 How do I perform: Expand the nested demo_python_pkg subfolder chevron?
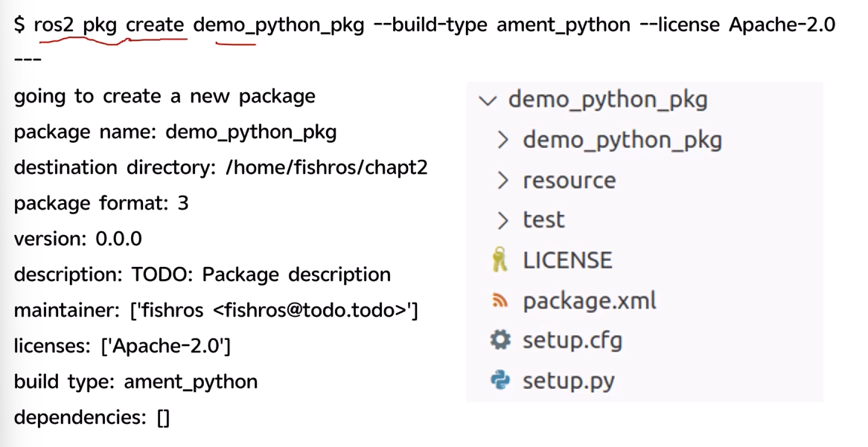(502, 140)
